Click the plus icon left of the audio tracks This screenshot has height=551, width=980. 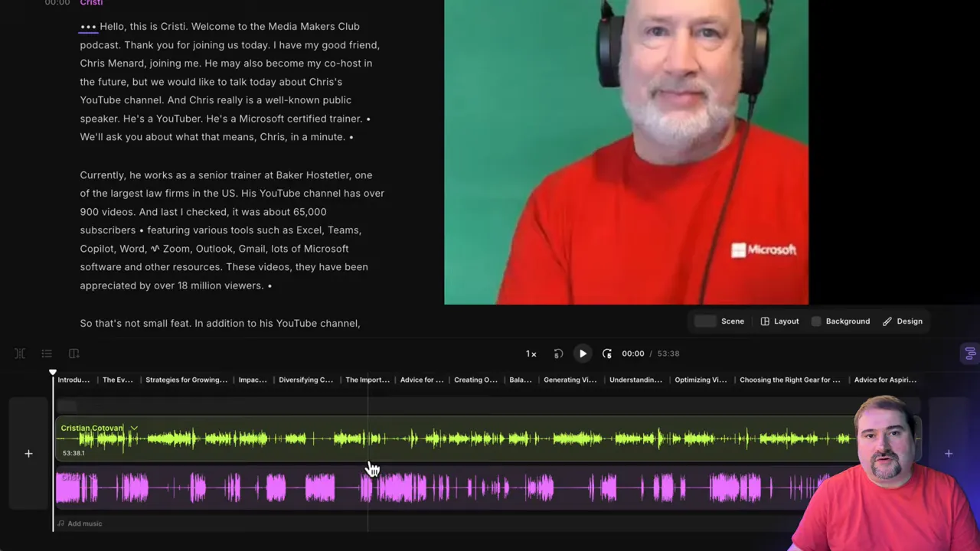[x=28, y=453]
